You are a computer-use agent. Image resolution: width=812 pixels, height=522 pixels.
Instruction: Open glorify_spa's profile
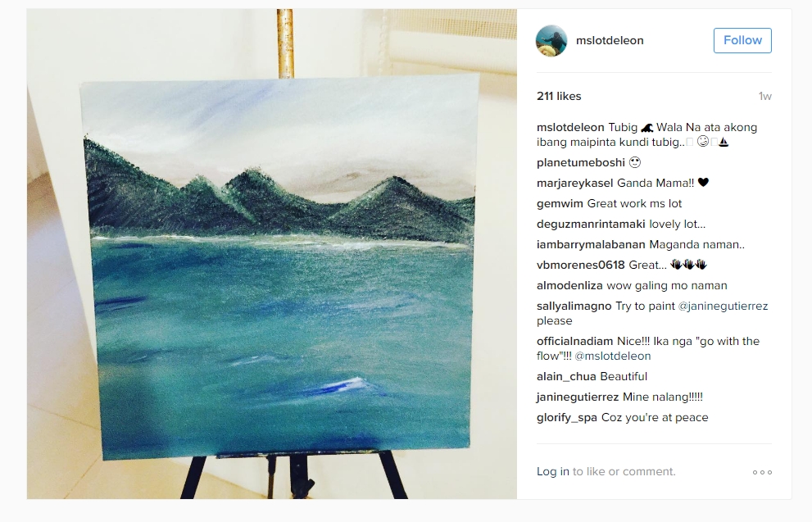coord(566,418)
